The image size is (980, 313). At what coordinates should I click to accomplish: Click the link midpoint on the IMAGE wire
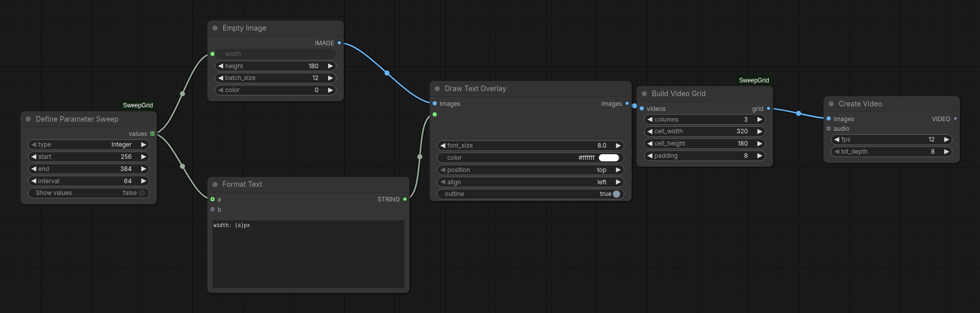coord(387,73)
